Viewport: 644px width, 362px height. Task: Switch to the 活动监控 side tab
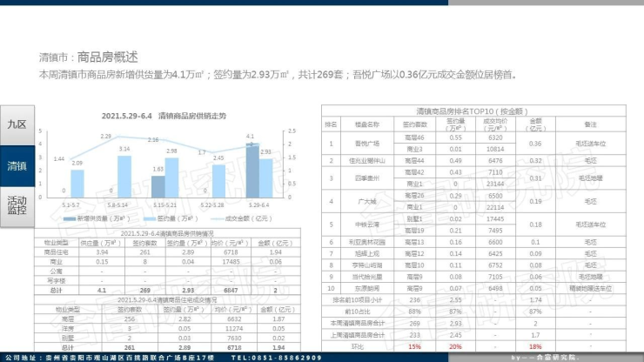pos(17,205)
